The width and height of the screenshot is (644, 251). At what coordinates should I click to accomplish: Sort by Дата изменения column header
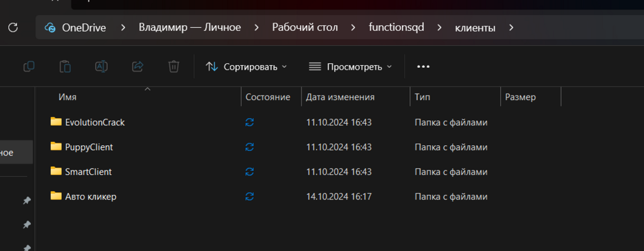coord(341,97)
